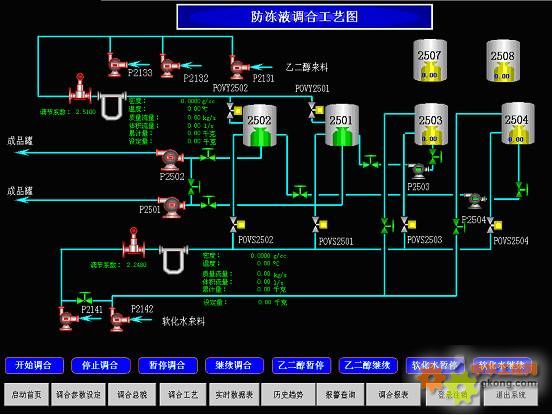The width and height of the screenshot is (552, 415).
Task: Select the P2131 glycol feed pump
Action: tap(239, 67)
